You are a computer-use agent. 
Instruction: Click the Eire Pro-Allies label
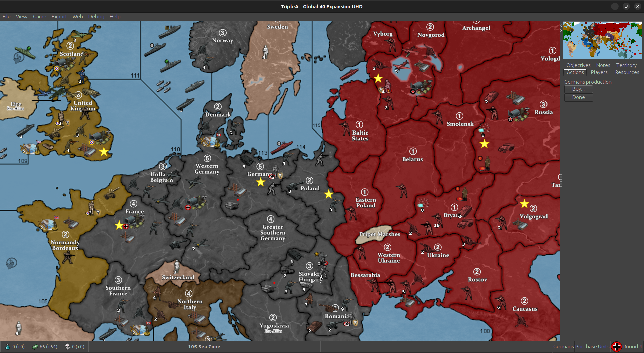pos(16,106)
